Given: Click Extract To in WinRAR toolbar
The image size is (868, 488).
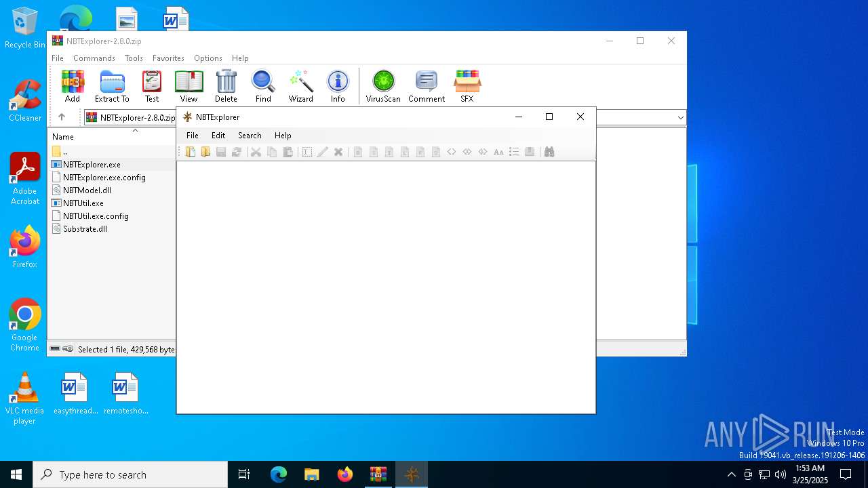Looking at the screenshot, I should [112, 86].
